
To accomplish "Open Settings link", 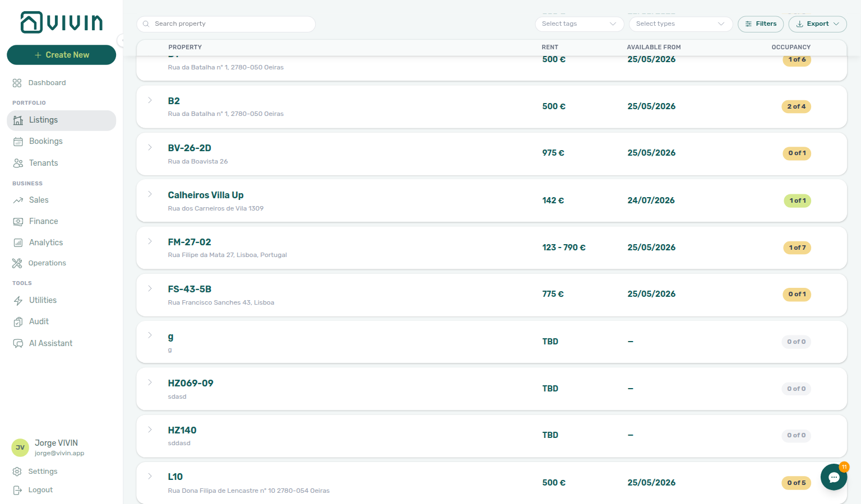I will pos(43,472).
